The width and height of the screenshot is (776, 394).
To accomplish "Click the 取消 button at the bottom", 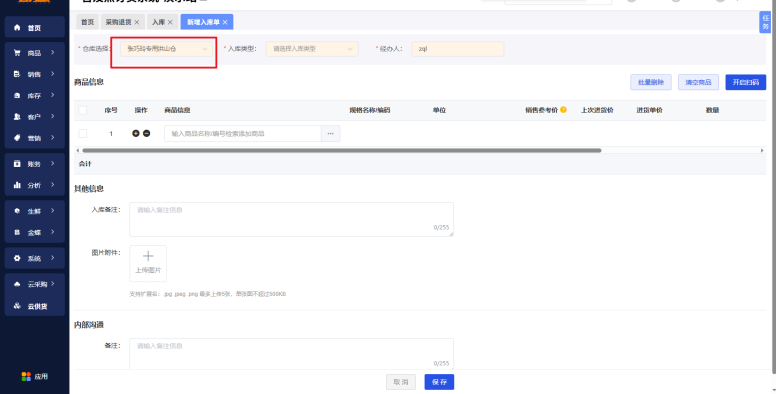I will click(x=401, y=382).
